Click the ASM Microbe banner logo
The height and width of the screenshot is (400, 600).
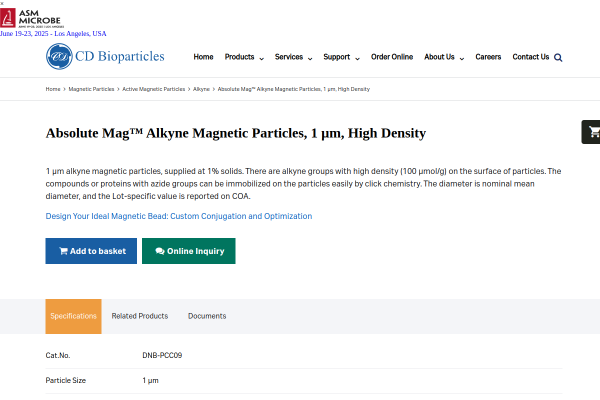pos(32,18)
